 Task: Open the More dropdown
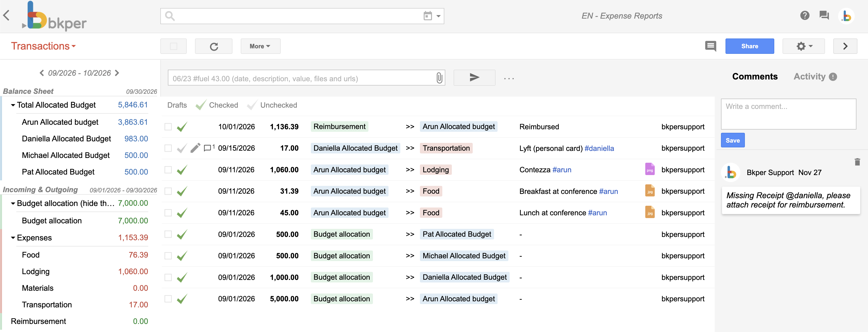pos(260,46)
